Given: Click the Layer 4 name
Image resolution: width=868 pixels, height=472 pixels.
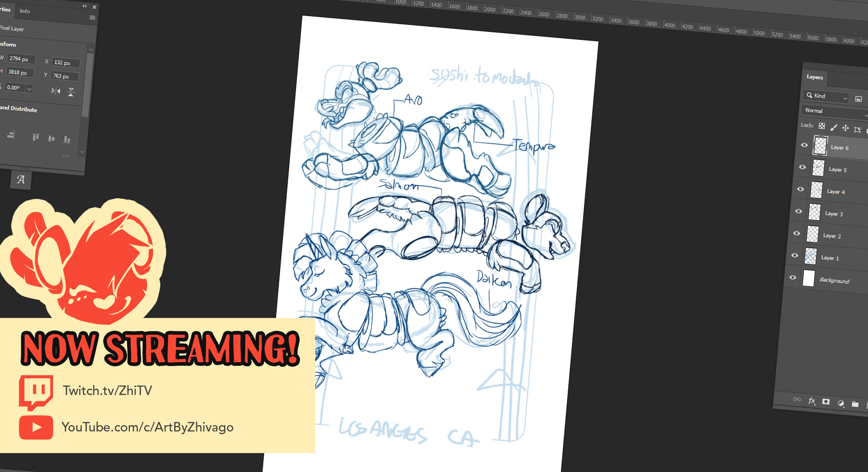Looking at the screenshot, I should pos(836,192).
